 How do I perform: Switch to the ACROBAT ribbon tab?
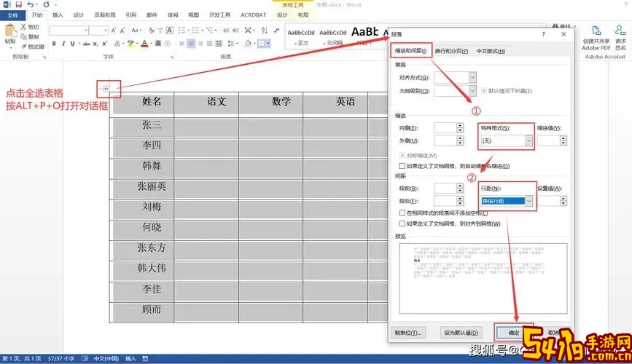253,15
